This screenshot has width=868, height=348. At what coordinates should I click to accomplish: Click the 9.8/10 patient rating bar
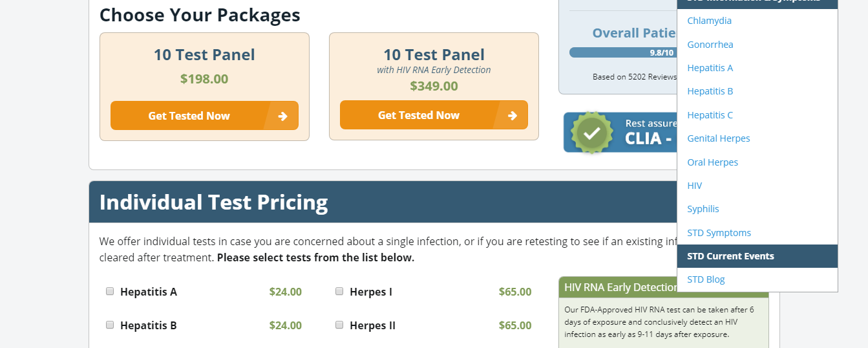623,53
